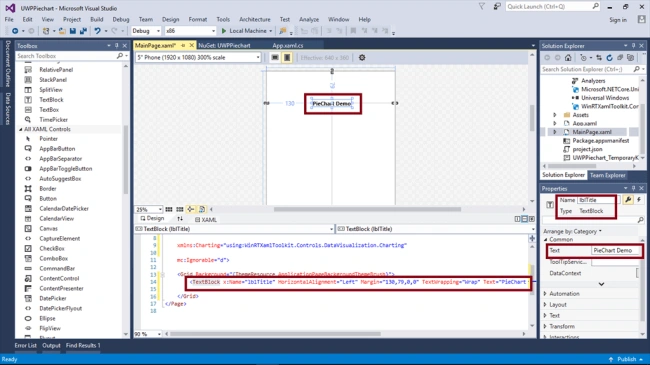This screenshot has height=365, width=650.
Task: Switch designer to landscape orientation
Action: (275, 58)
